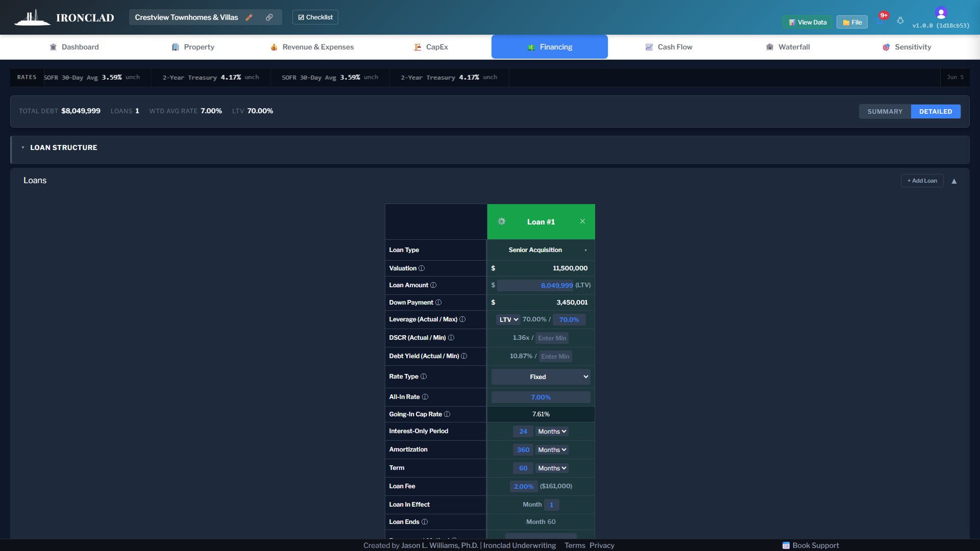Click the Ironclad ship logo
Image resolution: width=980 pixels, height=551 pixels.
(x=32, y=17)
